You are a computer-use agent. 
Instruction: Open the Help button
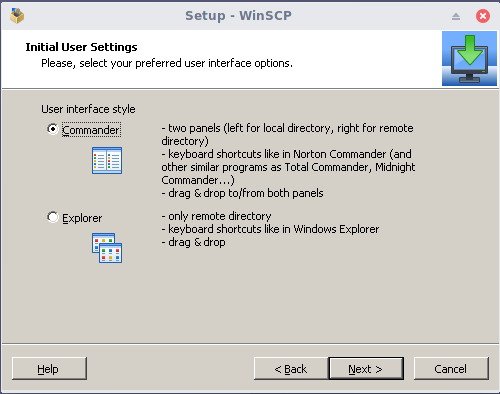[49, 369]
